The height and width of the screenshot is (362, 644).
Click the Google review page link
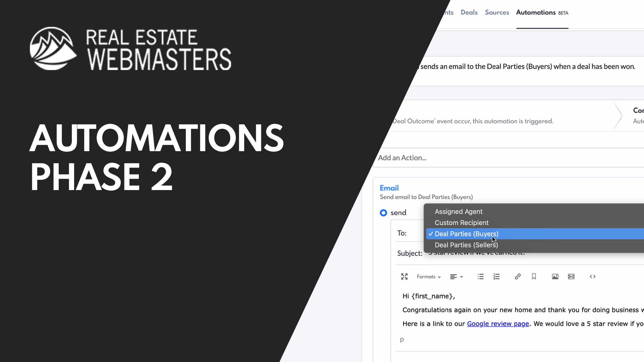(498, 324)
